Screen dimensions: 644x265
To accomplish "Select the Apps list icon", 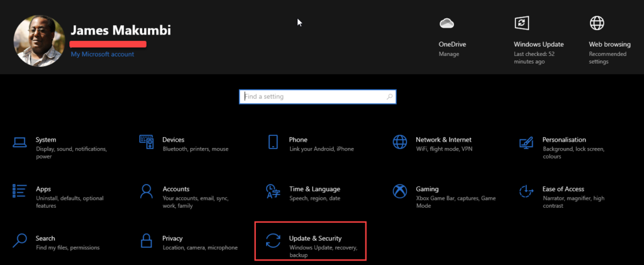I will [x=19, y=191].
